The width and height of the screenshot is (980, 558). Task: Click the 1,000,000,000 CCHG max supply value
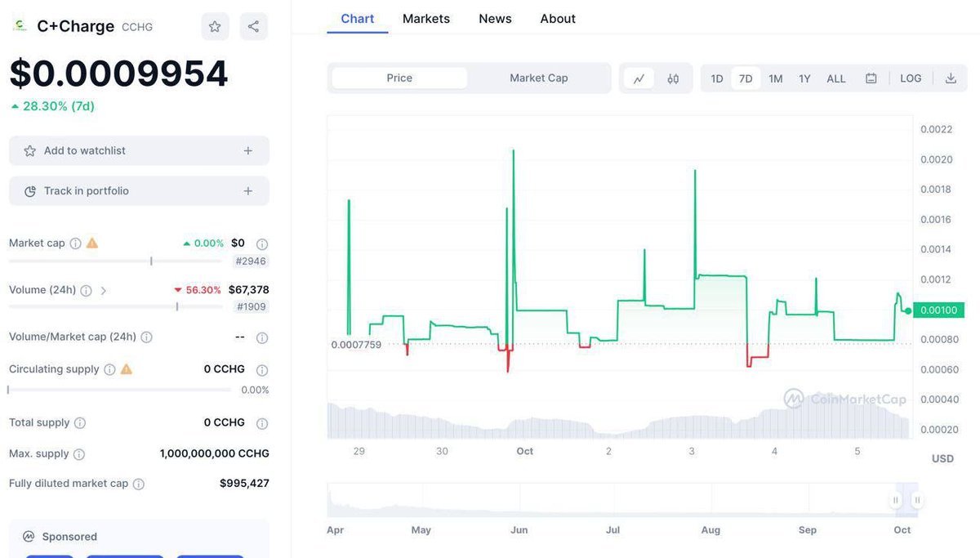point(215,453)
